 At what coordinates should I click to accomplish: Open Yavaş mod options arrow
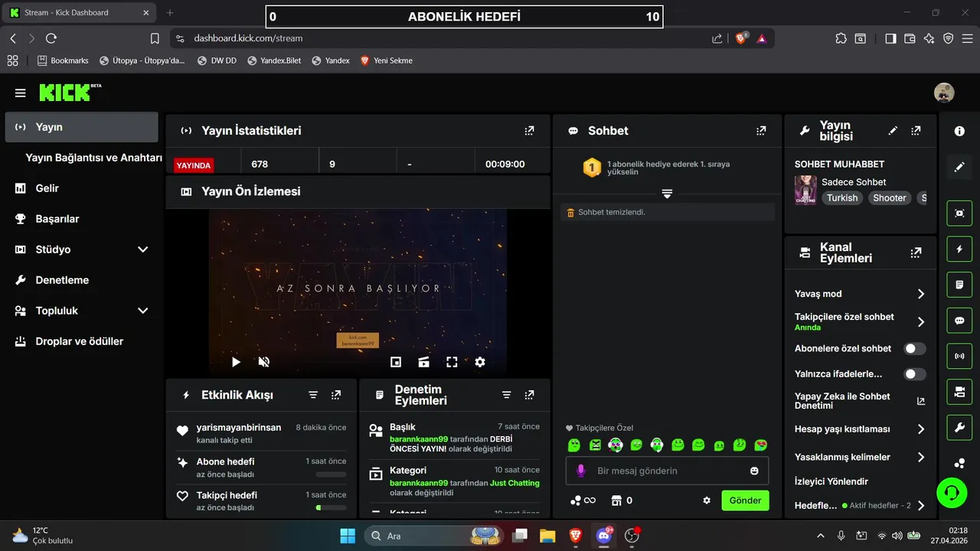921,294
